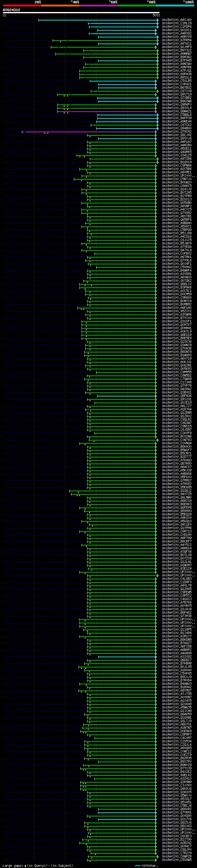This screenshot has height=868, width=197.
Task: Select the UniRef100_C5WQL6 label
Action: coord(177,115)
